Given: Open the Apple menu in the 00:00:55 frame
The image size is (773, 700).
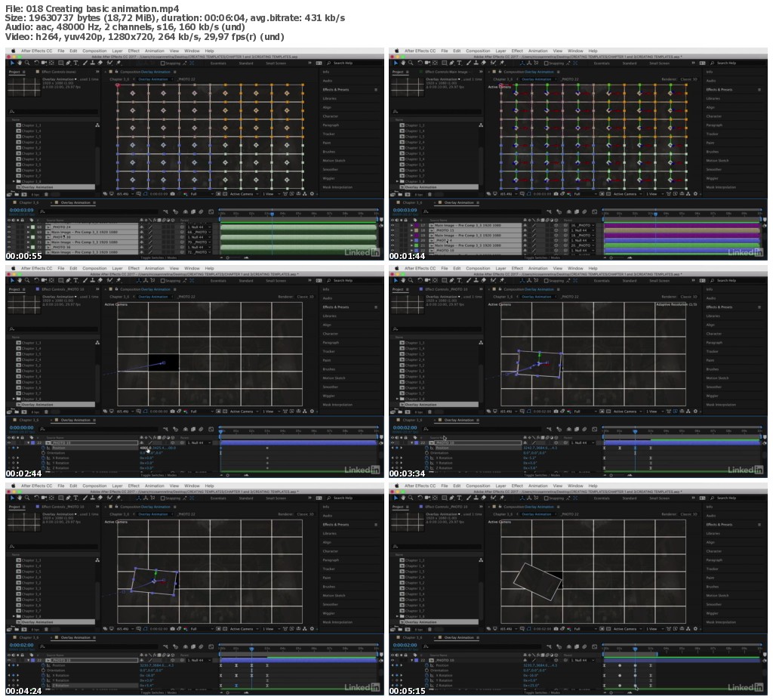Looking at the screenshot, I should pos(14,51).
